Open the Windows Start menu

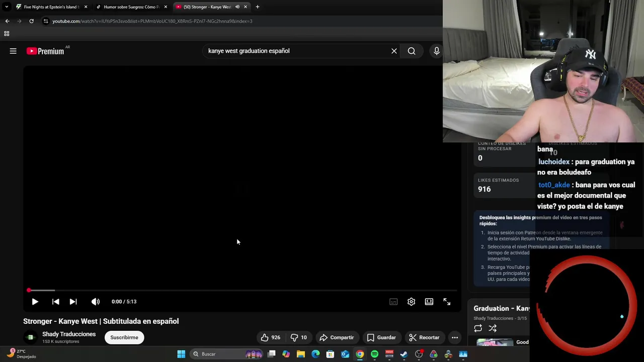[181, 354]
